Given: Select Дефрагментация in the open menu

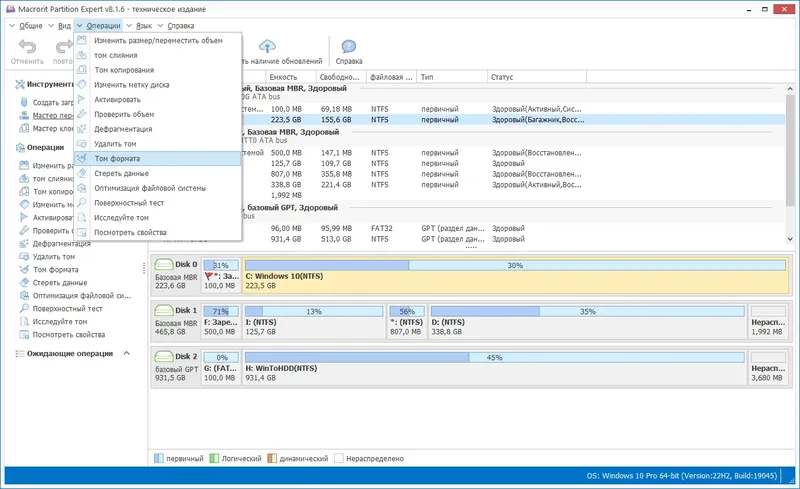Looking at the screenshot, I should (x=123, y=129).
